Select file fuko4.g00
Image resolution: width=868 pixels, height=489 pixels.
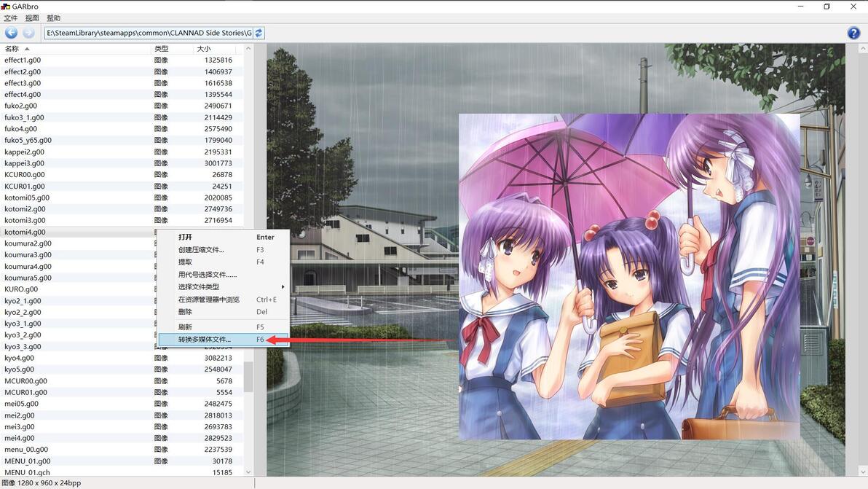(x=21, y=128)
